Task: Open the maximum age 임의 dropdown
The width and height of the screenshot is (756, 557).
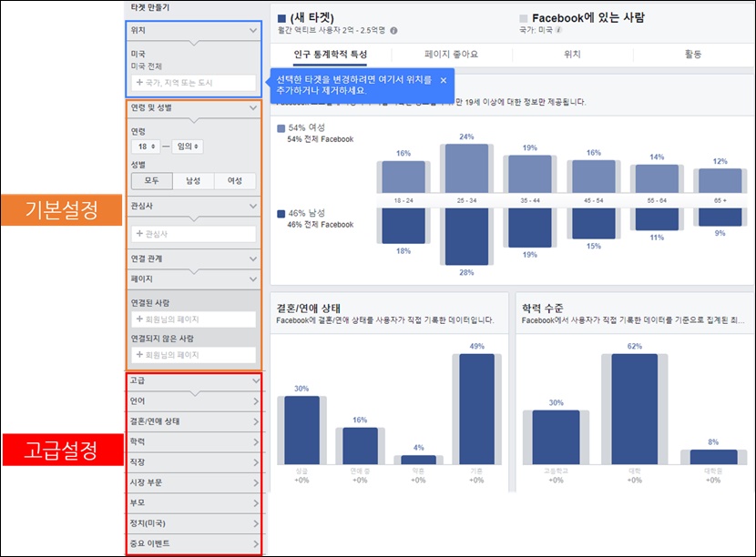Action: click(188, 147)
